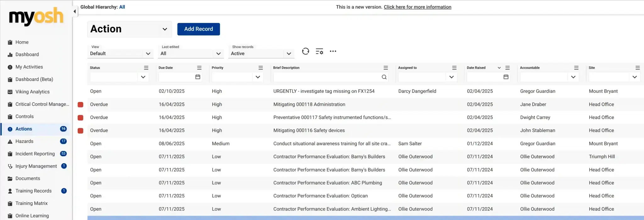Open Assigned to column menu icon
644x220 pixels.
click(454, 68)
